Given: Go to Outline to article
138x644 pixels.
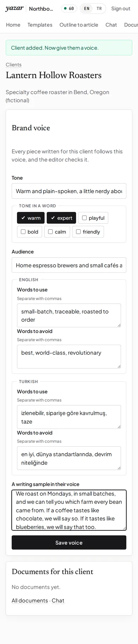Looking at the screenshot, I should pyautogui.click(x=79, y=25).
